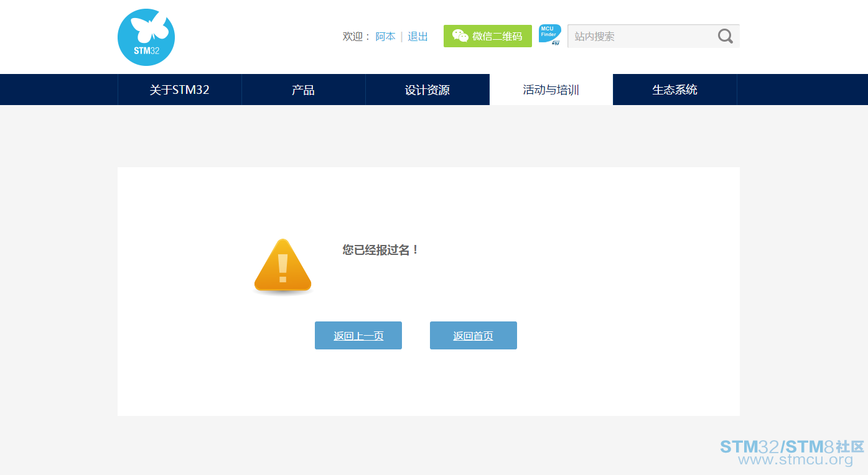
Task: Open the 设计资源 menu
Action: pyautogui.click(x=427, y=90)
